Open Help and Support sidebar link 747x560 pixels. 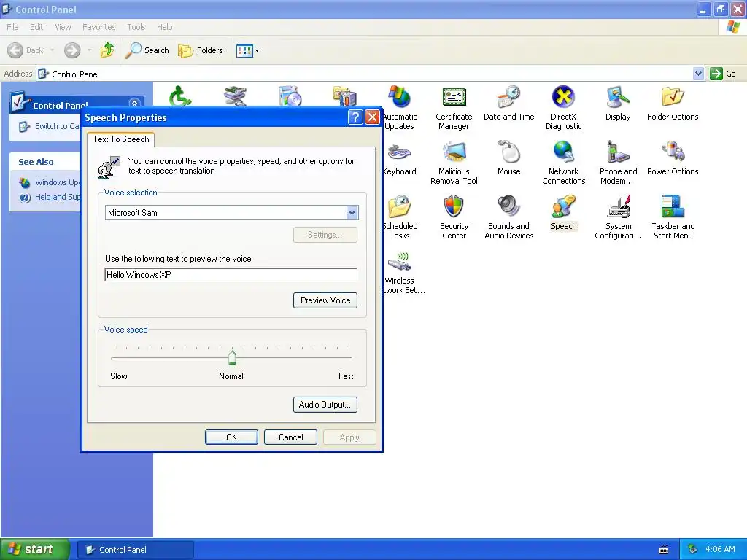point(50,197)
